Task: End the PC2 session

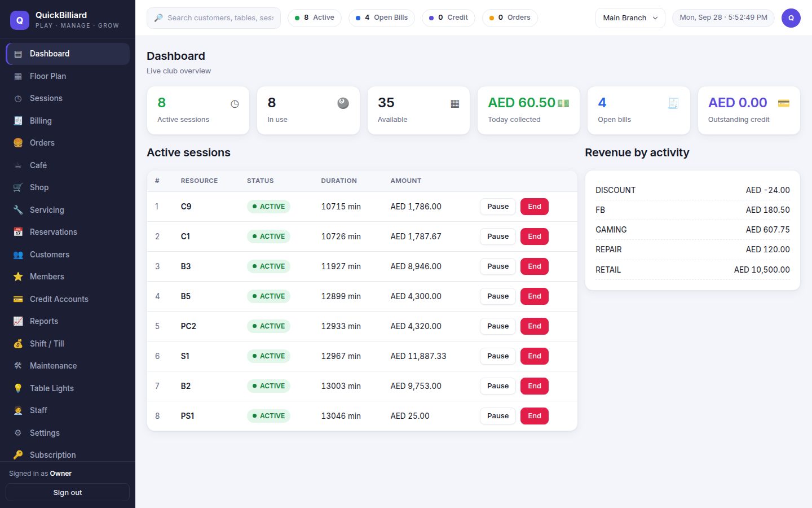Action: 535,326
